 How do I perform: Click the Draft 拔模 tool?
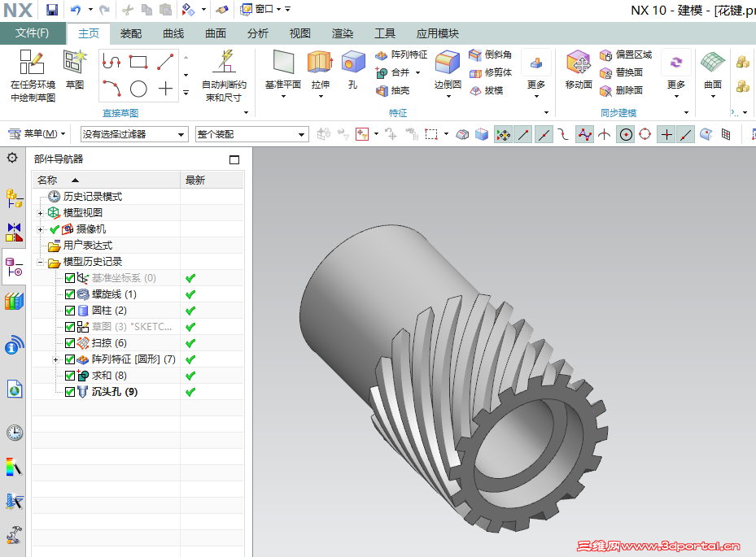[487, 90]
